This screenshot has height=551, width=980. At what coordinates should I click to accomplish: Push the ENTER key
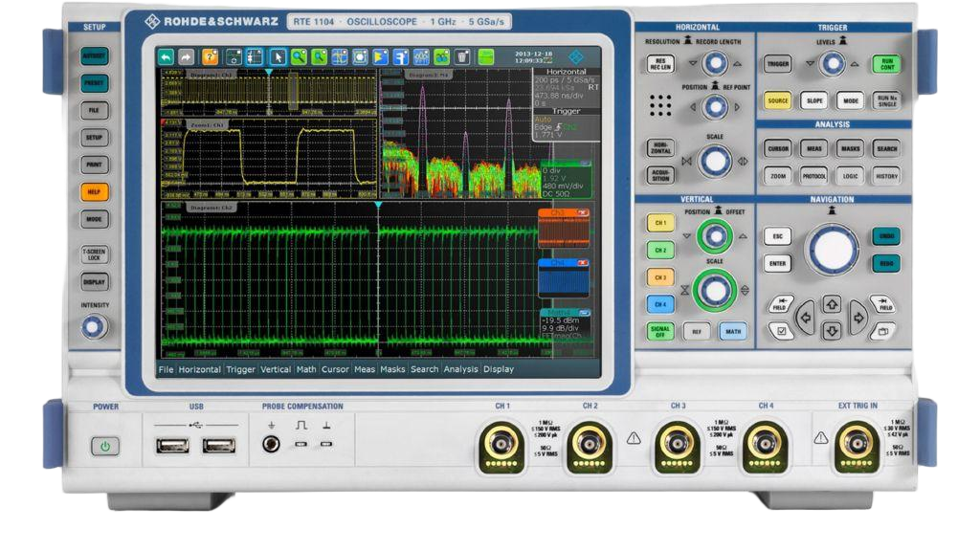coord(777,263)
